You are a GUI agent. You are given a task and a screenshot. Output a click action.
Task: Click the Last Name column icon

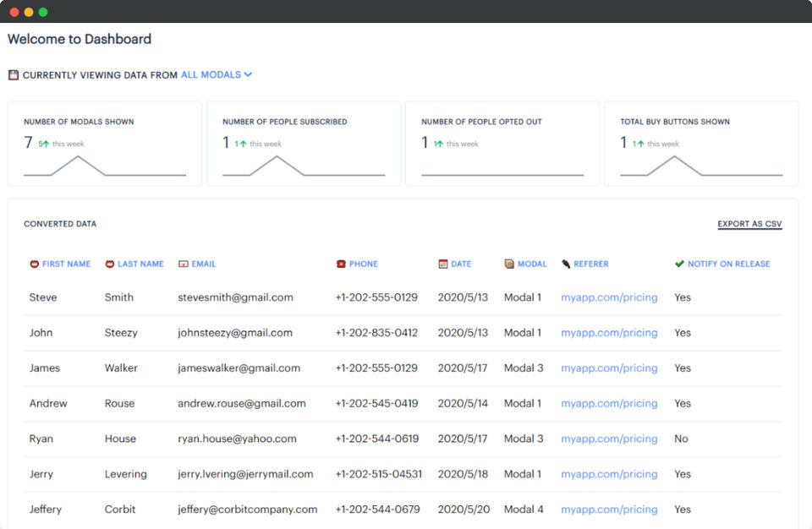[x=110, y=264]
